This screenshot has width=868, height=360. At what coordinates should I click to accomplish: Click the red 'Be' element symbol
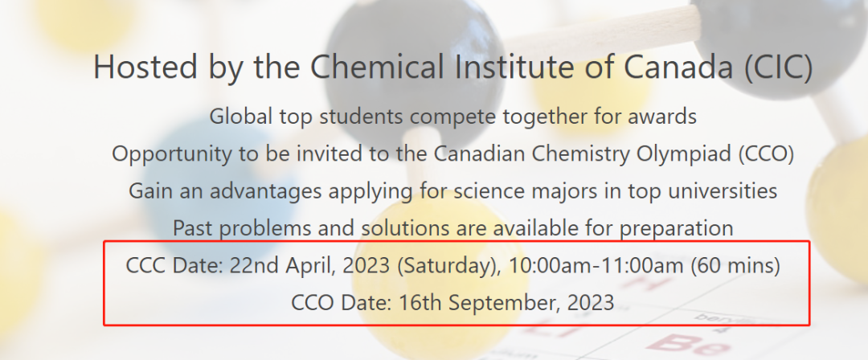click(x=688, y=343)
